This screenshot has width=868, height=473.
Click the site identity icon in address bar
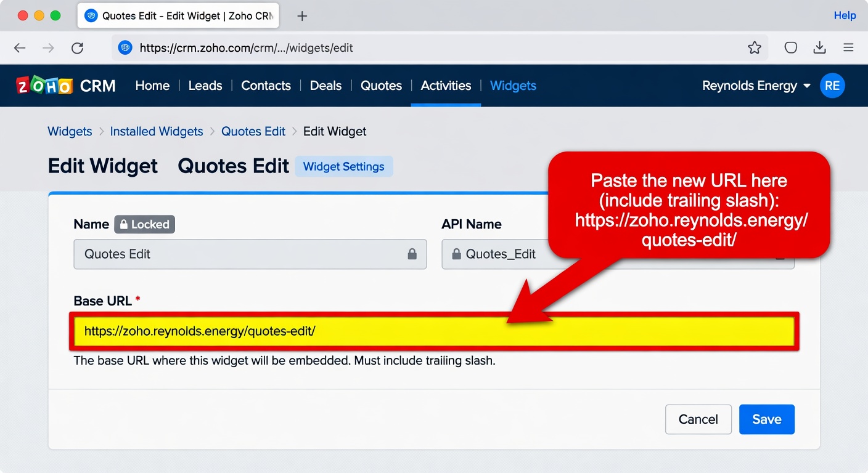[125, 48]
